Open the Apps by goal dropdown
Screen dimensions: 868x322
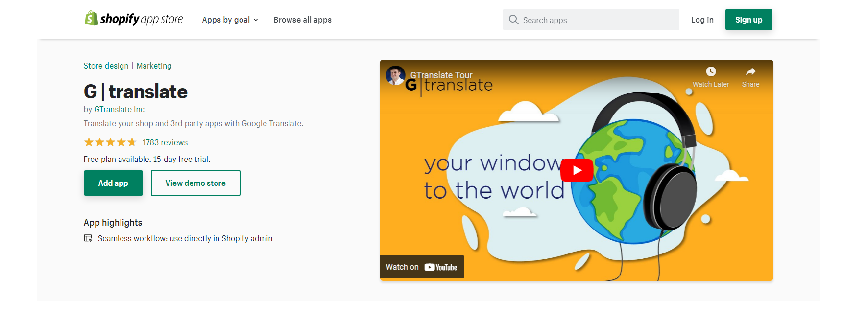pyautogui.click(x=230, y=20)
